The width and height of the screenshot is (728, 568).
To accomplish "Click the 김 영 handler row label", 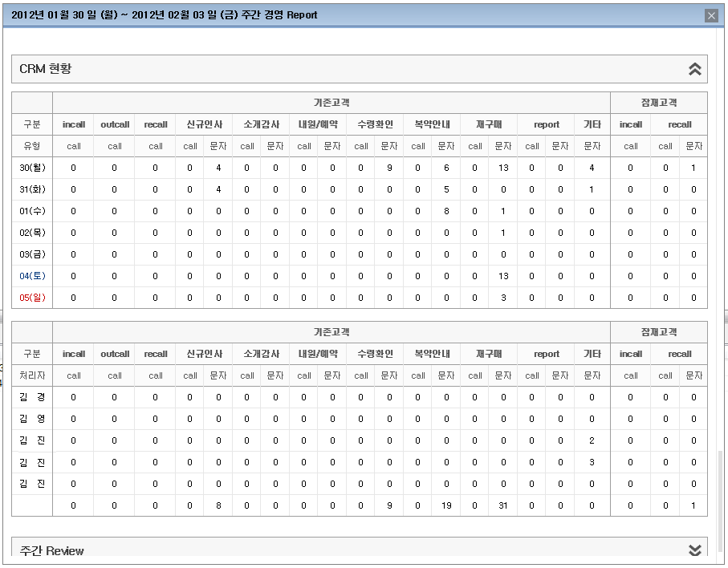I will coord(32,419).
